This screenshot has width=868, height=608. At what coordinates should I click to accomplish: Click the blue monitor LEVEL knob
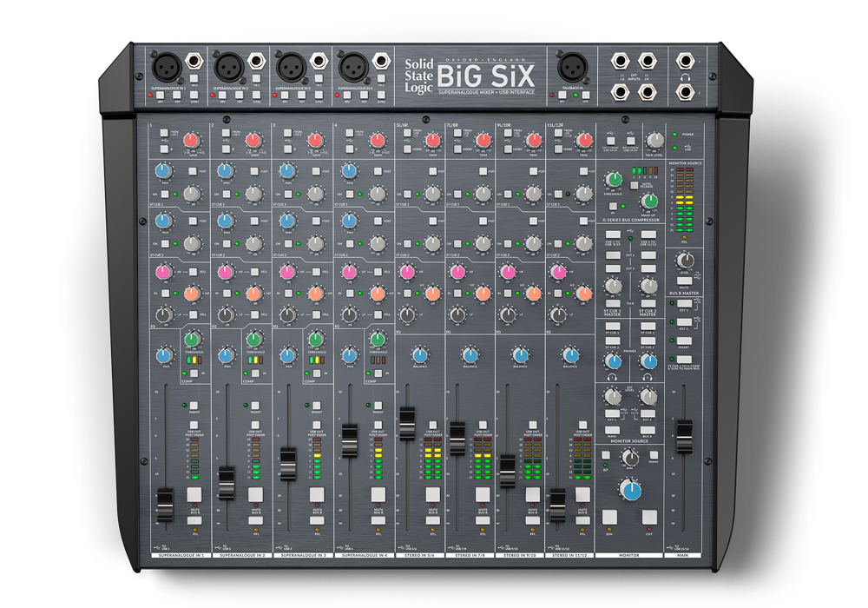click(x=631, y=489)
